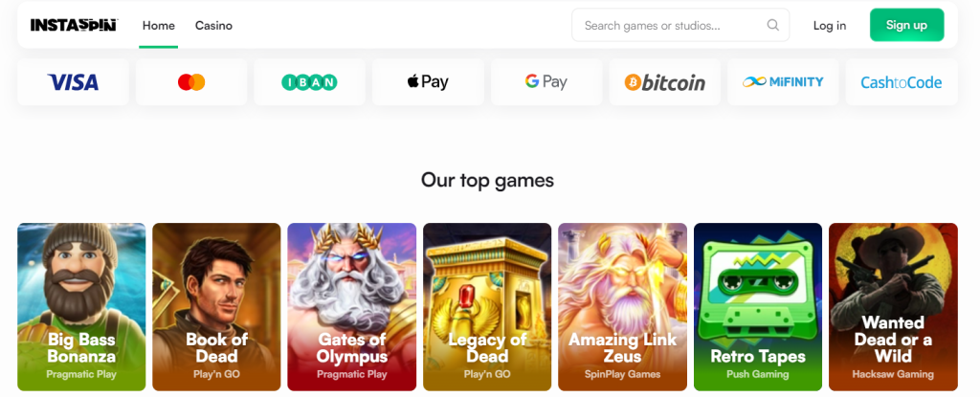Viewport: 980px width, 397px height.
Task: Pick the Google Pay icon
Action: (x=546, y=82)
